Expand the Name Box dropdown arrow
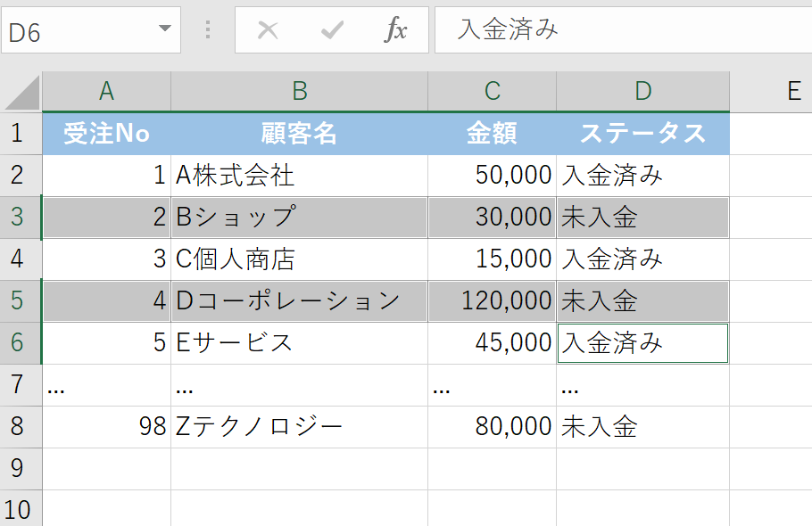The image size is (812, 526). click(x=164, y=29)
